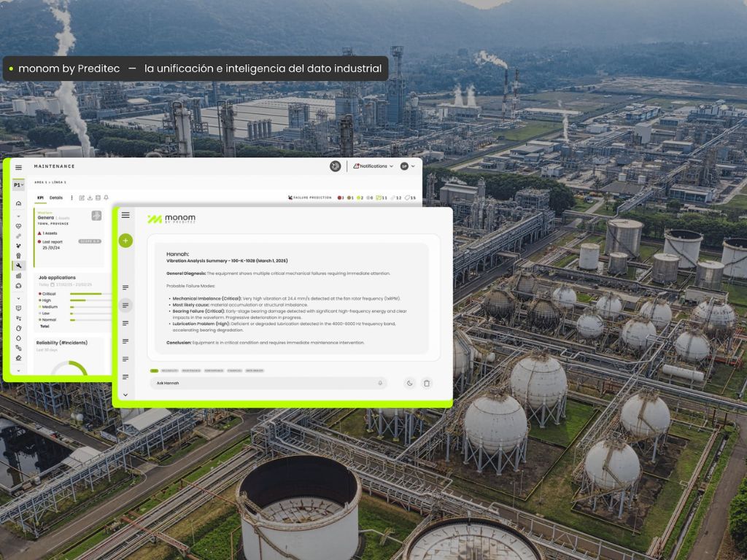Toggle dark mode with the moon icon
This screenshot has width=747, height=560.
tap(410, 383)
